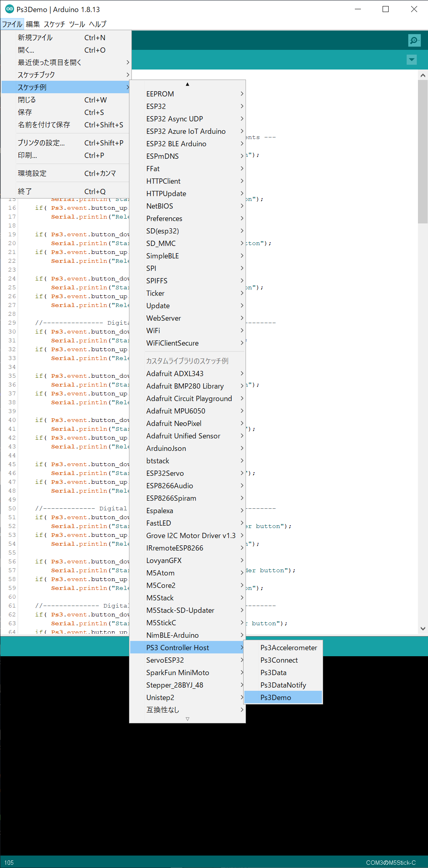Open SD(esp32) examples
428x868 pixels.
click(187, 231)
